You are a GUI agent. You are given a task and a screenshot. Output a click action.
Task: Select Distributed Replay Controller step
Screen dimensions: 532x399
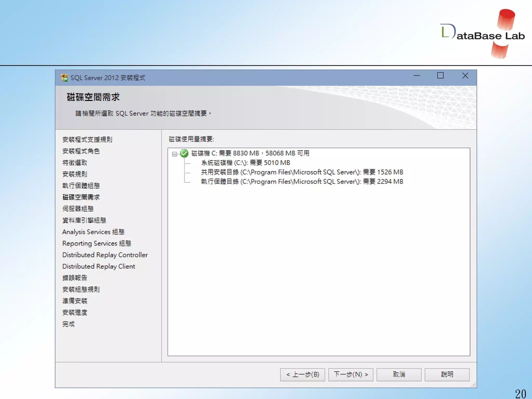click(105, 255)
